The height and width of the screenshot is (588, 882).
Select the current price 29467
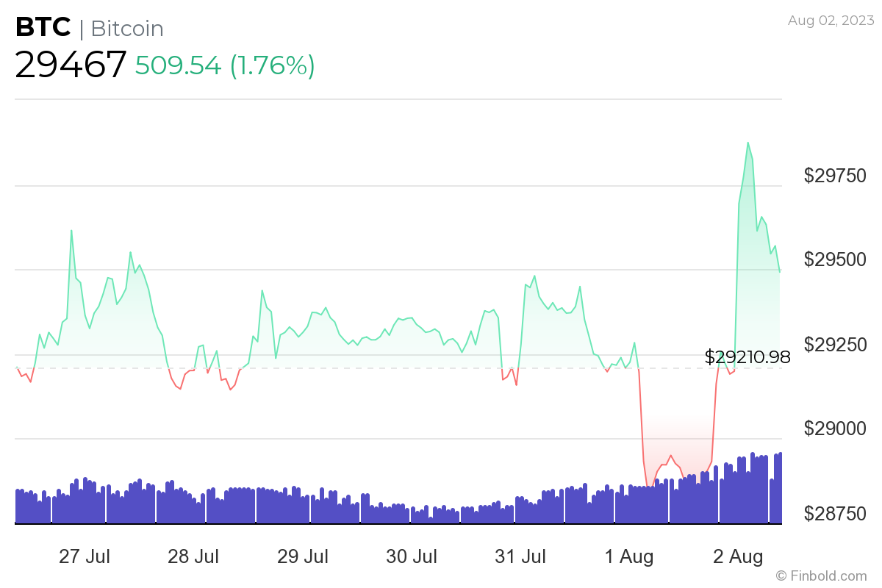click(71, 65)
